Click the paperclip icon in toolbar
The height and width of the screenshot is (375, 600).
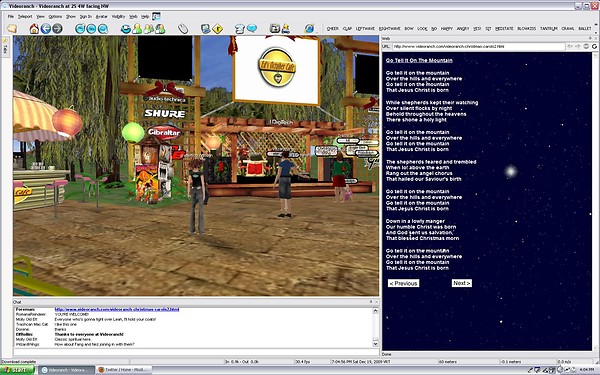183,29
